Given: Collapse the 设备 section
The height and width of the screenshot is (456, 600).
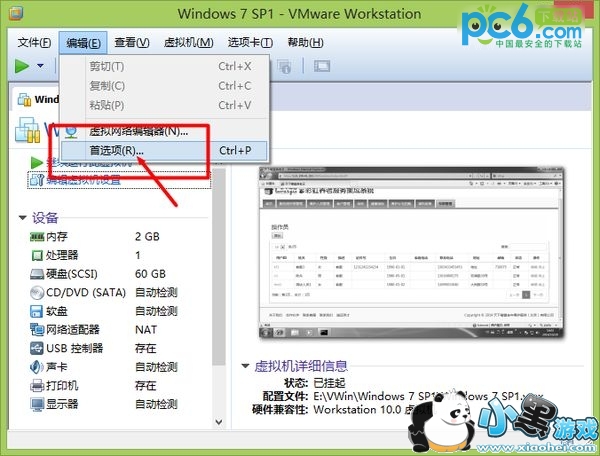Looking at the screenshot, I should 23,218.
